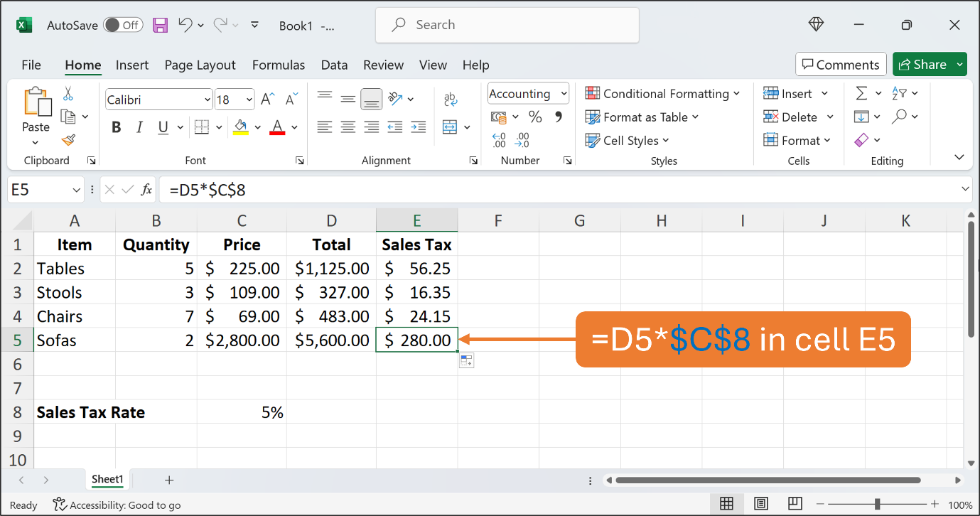Open the Name Box dropdown arrow
Viewport: 980px width, 516px height.
77,190
